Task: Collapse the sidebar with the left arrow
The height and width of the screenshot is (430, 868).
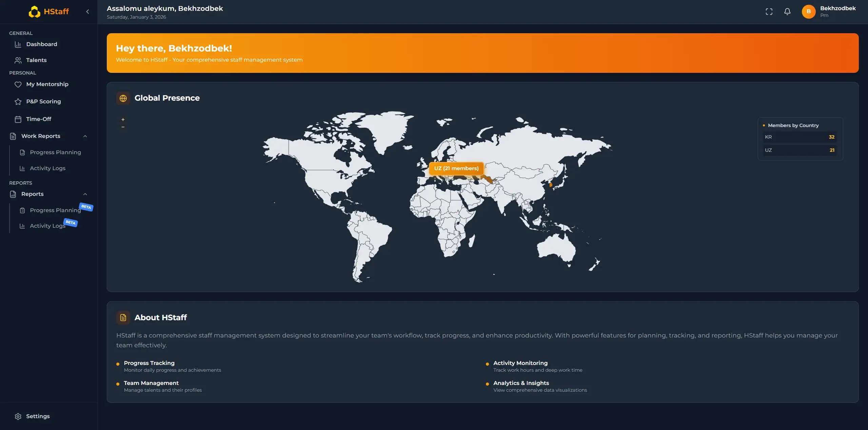Action: point(87,11)
